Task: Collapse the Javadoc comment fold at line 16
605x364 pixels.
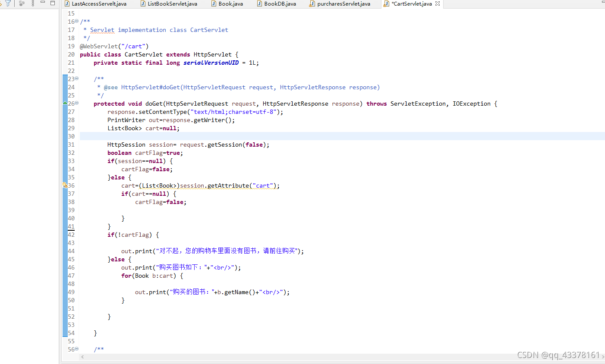Action: [x=76, y=21]
